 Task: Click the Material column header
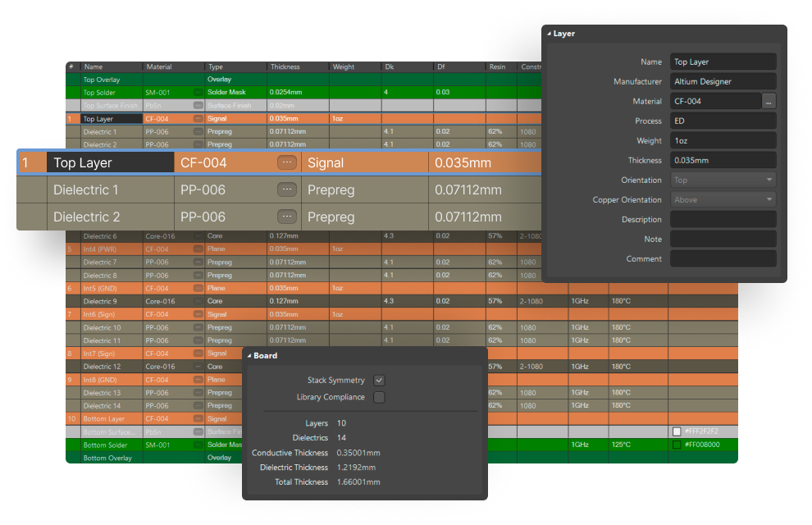(x=159, y=67)
